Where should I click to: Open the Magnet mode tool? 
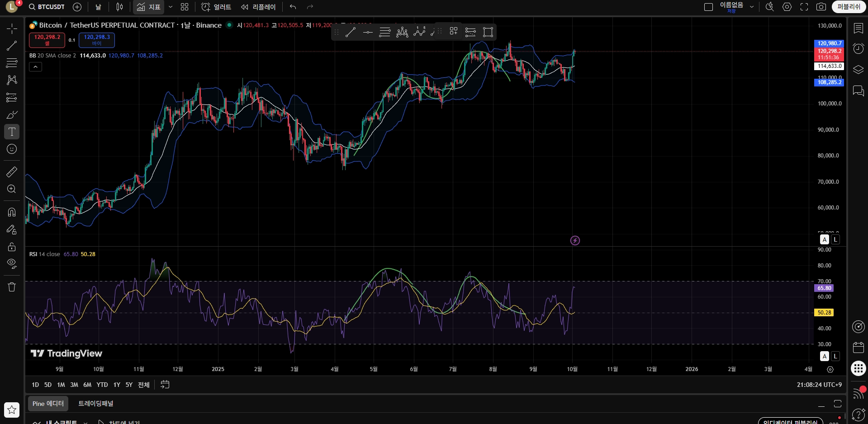tap(12, 212)
